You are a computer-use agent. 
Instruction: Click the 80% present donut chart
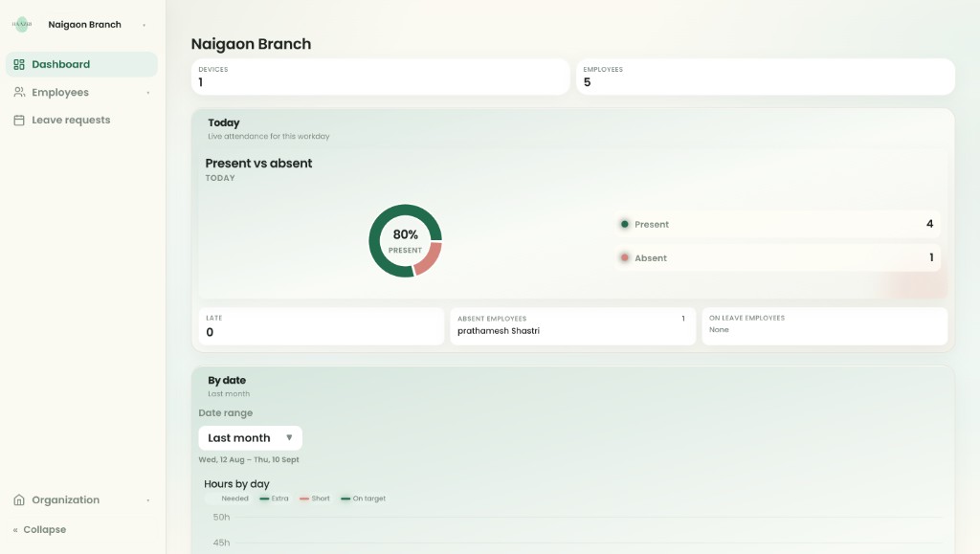(405, 240)
